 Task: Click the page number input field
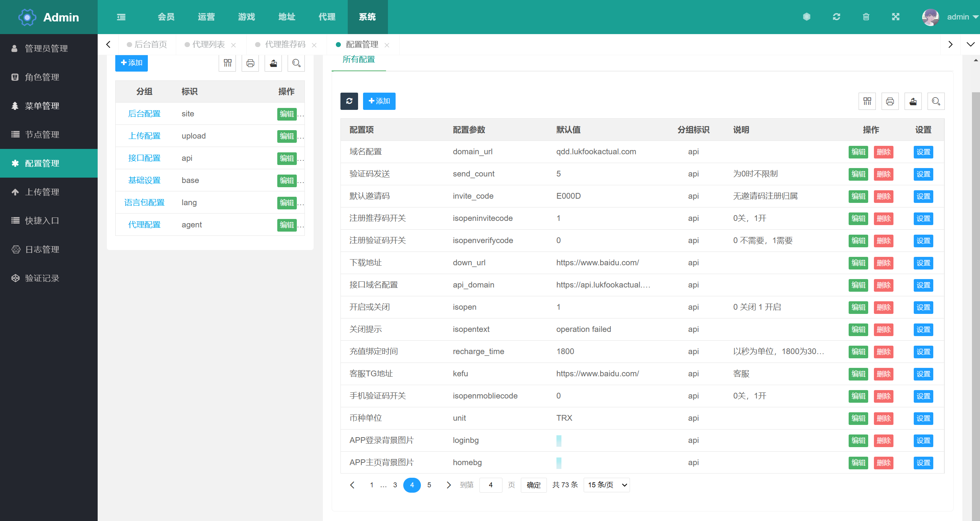pyautogui.click(x=491, y=485)
